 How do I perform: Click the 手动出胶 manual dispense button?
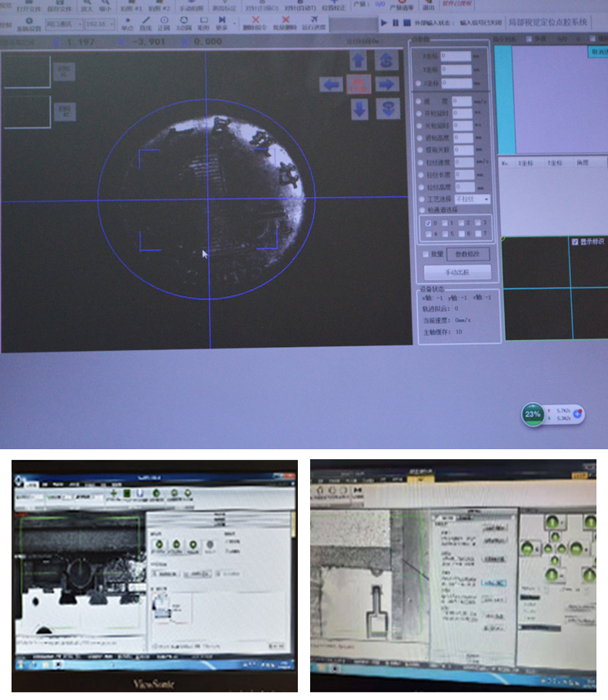[456, 272]
